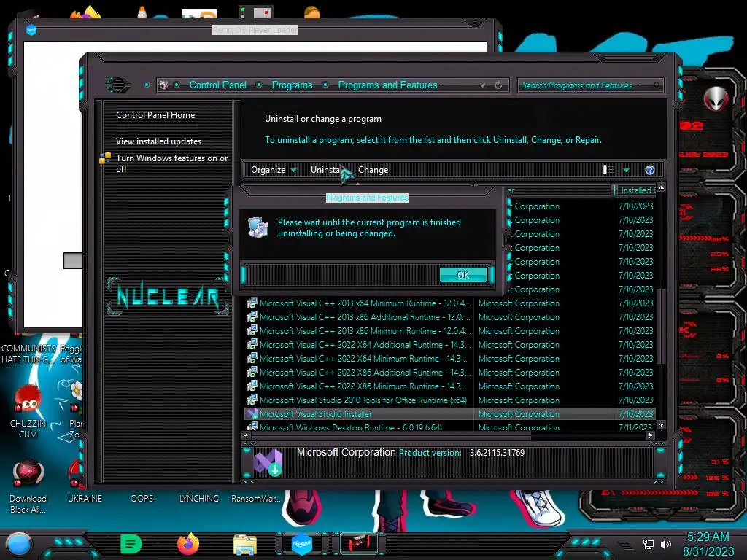Open the RansomWar... desktop item
This screenshot has width=747, height=560.
click(256, 498)
